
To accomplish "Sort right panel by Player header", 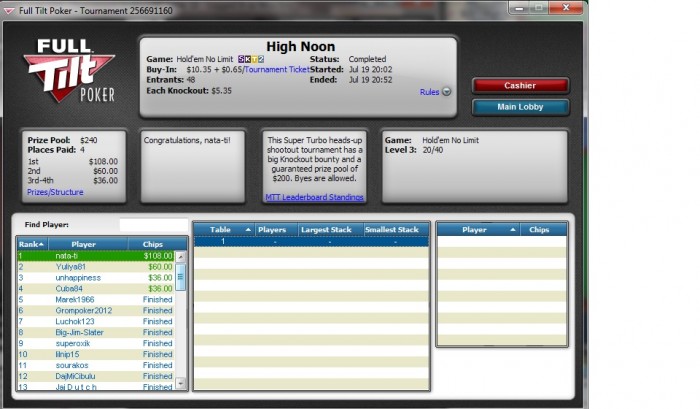I will click(x=479, y=230).
